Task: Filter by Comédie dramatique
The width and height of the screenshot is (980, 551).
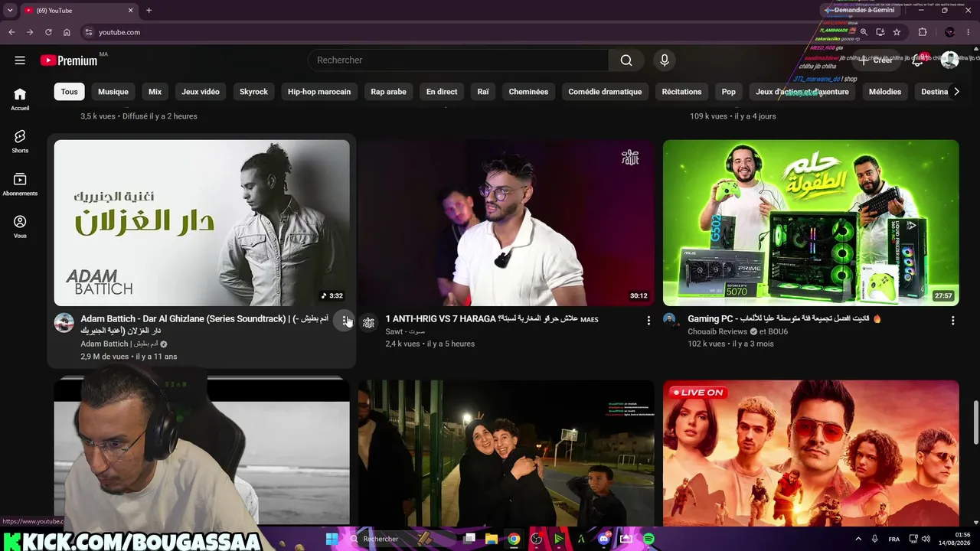Action: coord(605,92)
